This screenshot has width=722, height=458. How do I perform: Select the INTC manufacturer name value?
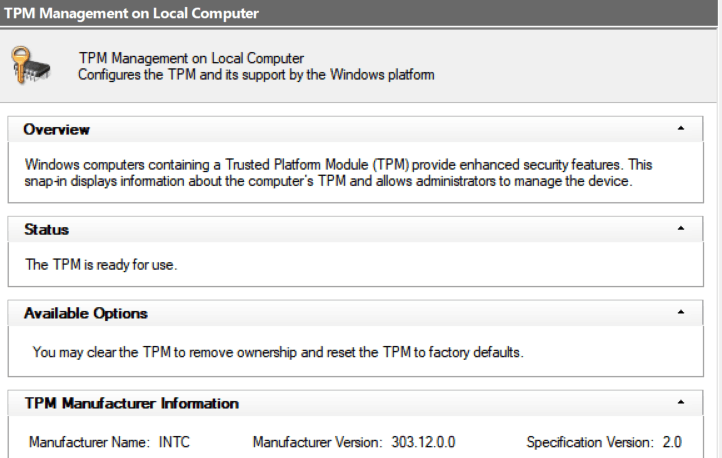click(x=174, y=442)
